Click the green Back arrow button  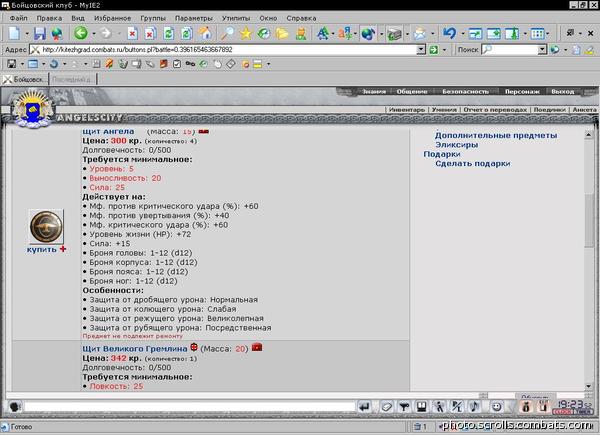click(81, 33)
